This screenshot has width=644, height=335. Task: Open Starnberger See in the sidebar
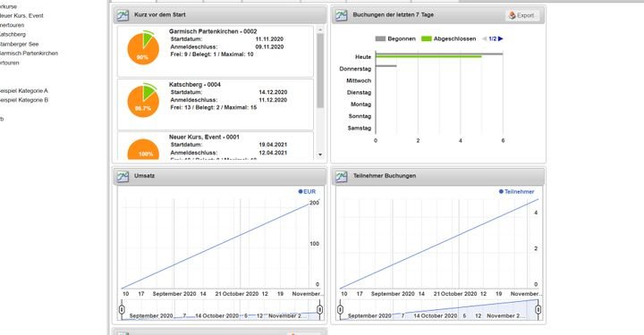point(19,44)
